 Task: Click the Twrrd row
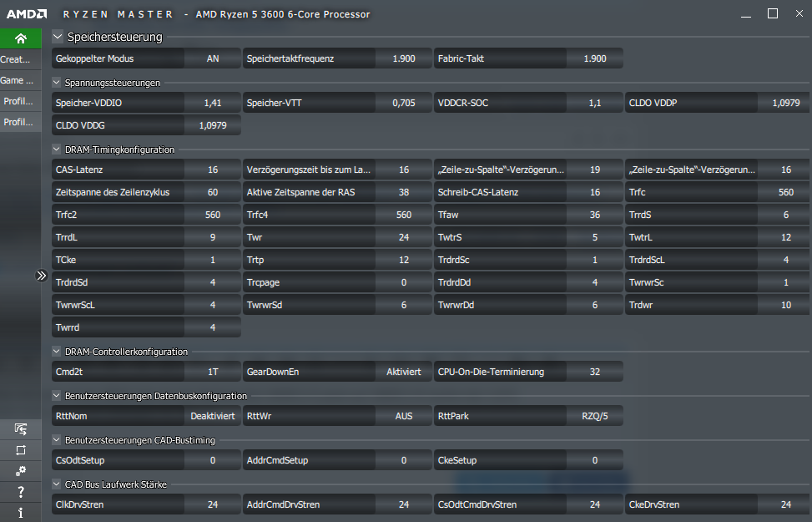click(x=147, y=327)
